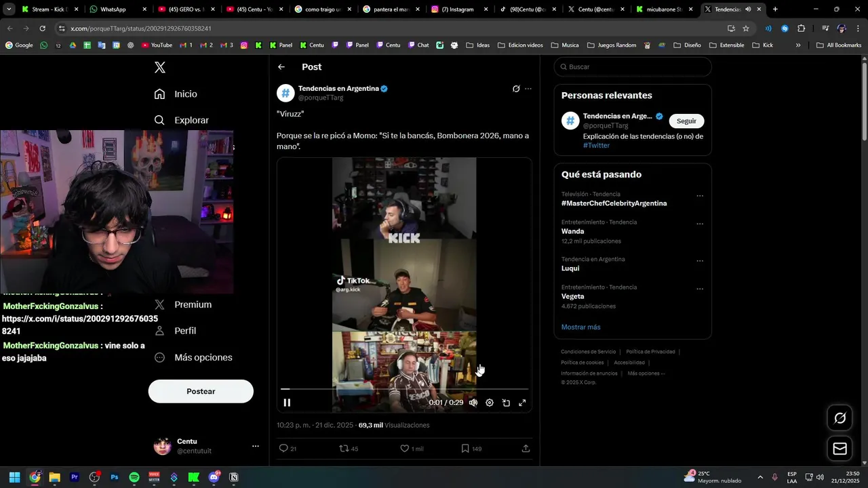Viewport: 868px width, 488px height.
Task: Click the Grok icon on the post
Action: coord(516,89)
